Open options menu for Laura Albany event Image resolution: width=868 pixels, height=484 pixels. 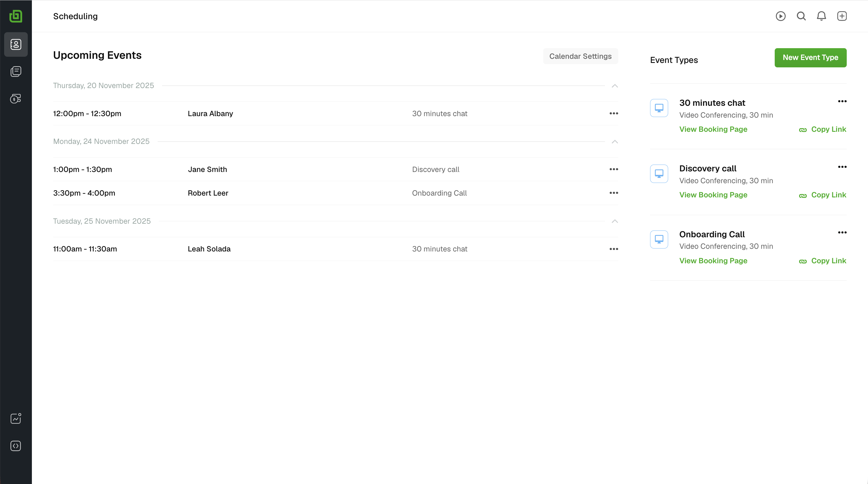coord(614,114)
